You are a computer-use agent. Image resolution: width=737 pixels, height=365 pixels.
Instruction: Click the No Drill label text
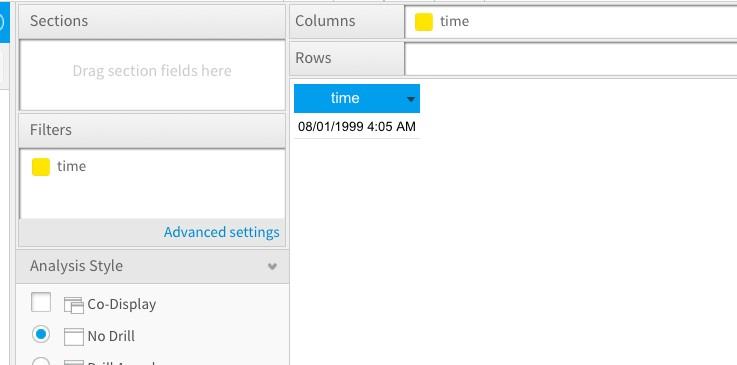(x=111, y=336)
